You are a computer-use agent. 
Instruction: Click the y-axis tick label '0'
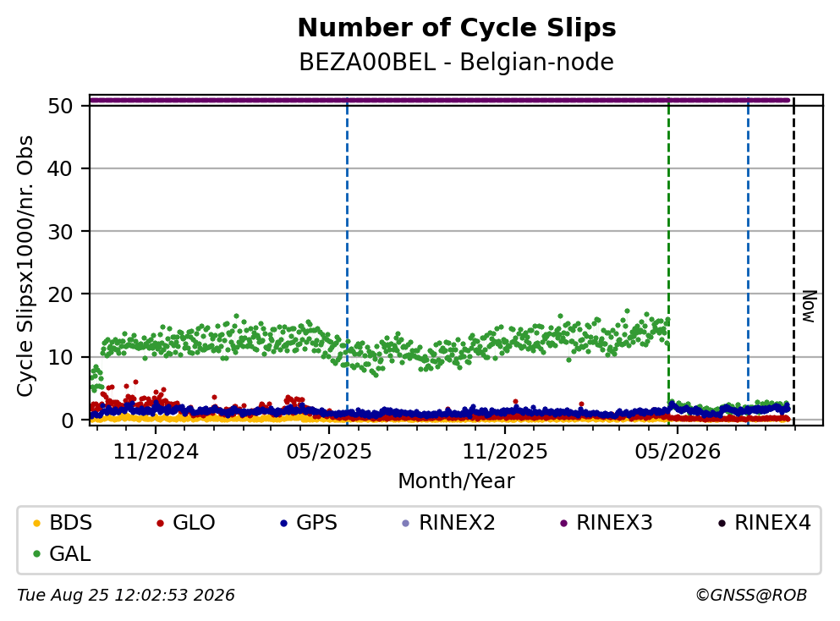(67, 420)
